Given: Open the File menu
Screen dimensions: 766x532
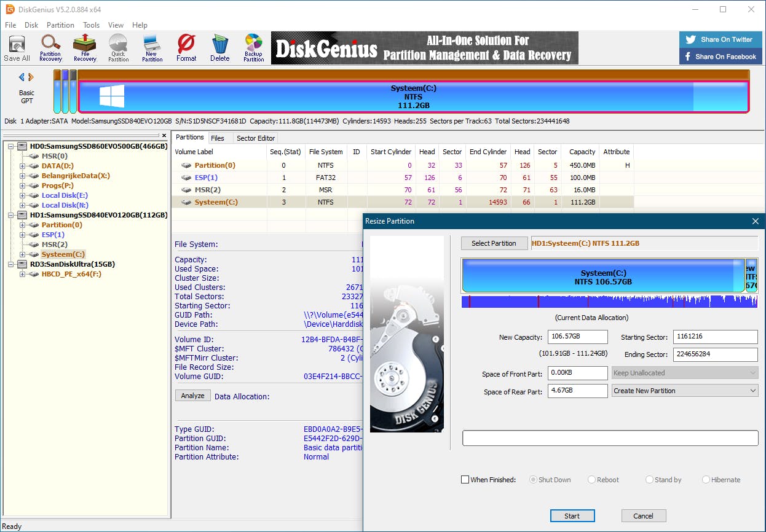Looking at the screenshot, I should coord(10,25).
